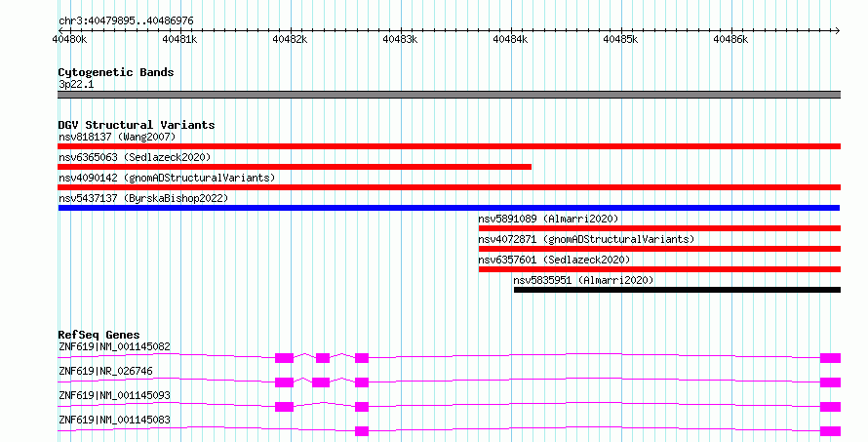Viewport: 868px width, 442px height.
Task: Click first exon of ZNF619|NM_001145093 transcript
Action: pyautogui.click(x=284, y=407)
